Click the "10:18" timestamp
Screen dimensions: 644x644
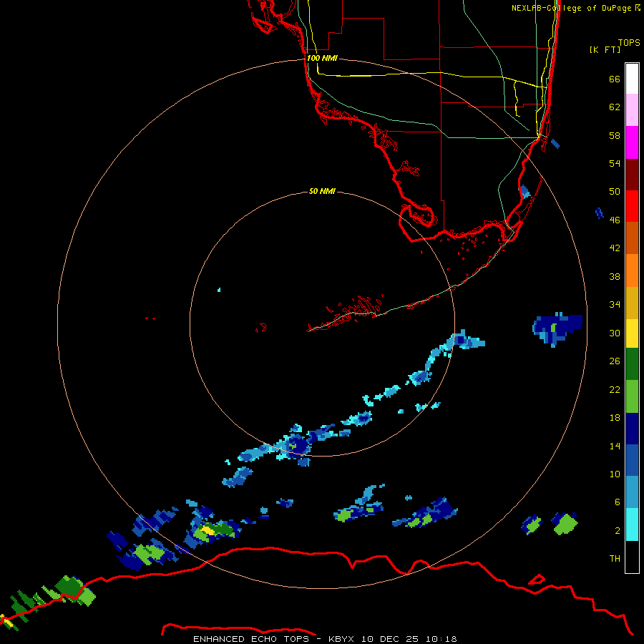pos(441,639)
